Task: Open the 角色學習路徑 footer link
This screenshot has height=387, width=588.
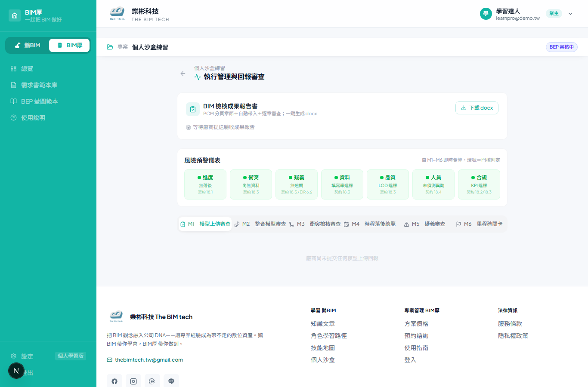Action: [x=329, y=336]
